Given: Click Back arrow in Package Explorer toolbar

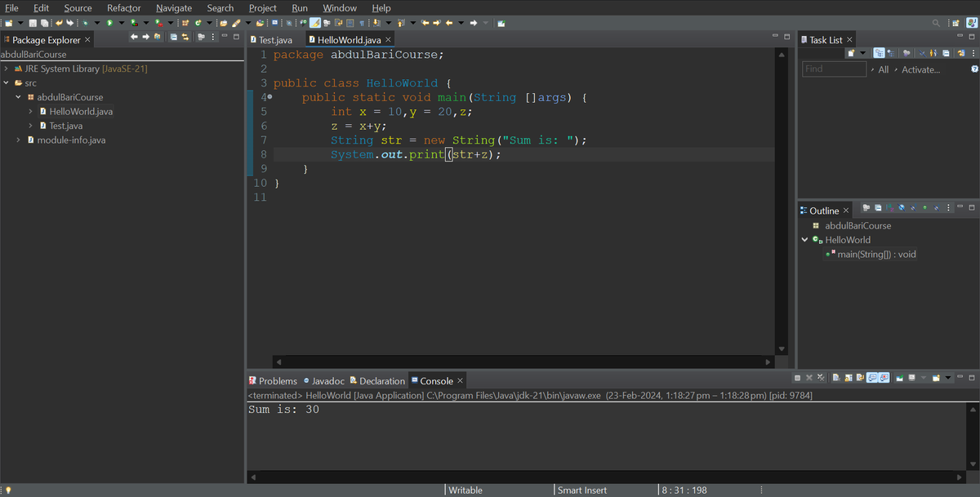Looking at the screenshot, I should pyautogui.click(x=134, y=37).
